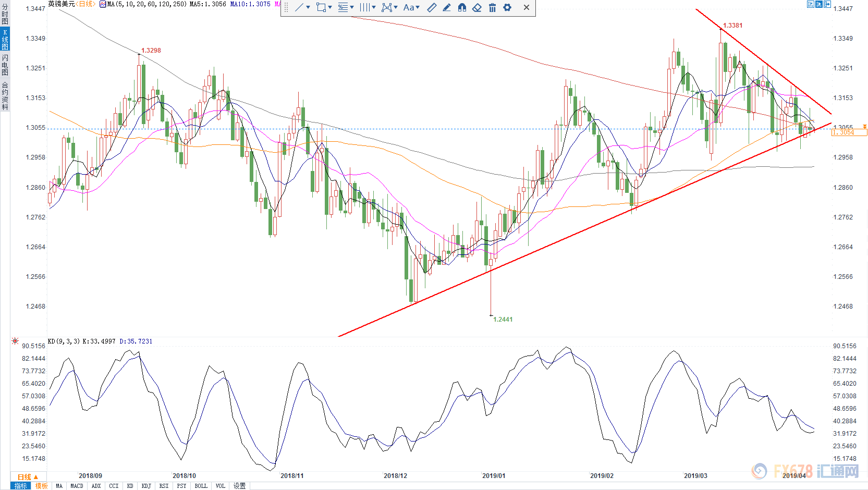This screenshot has height=490, width=868.
Task: Click the scroll-to-start chart icon
Action: (x=811, y=4)
